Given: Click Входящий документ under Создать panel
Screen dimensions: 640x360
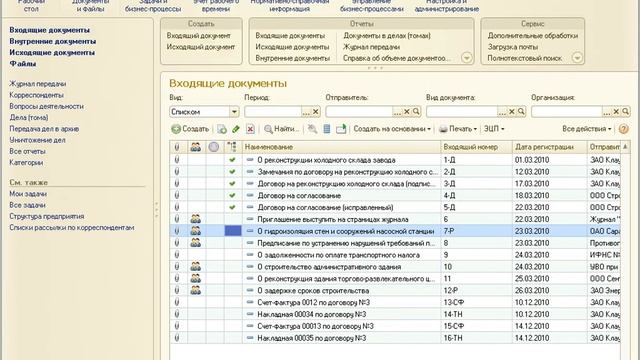Looking at the screenshot, I should 199,36.
